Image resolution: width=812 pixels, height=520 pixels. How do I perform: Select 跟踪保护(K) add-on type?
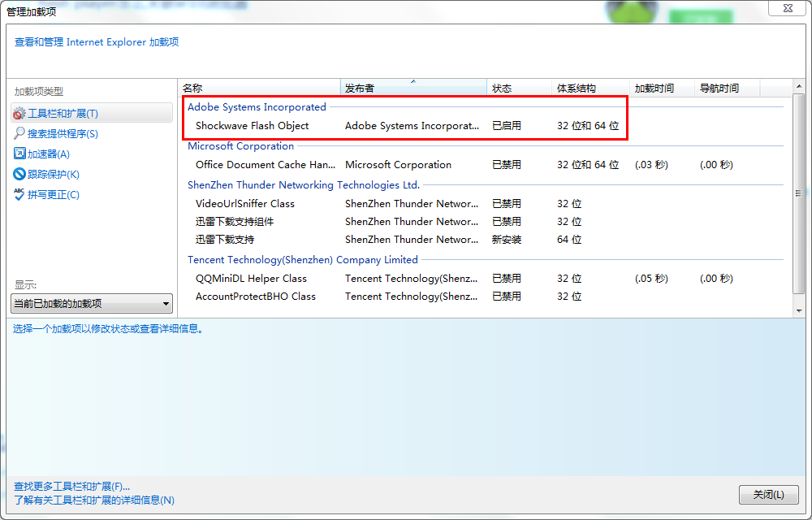[54, 174]
